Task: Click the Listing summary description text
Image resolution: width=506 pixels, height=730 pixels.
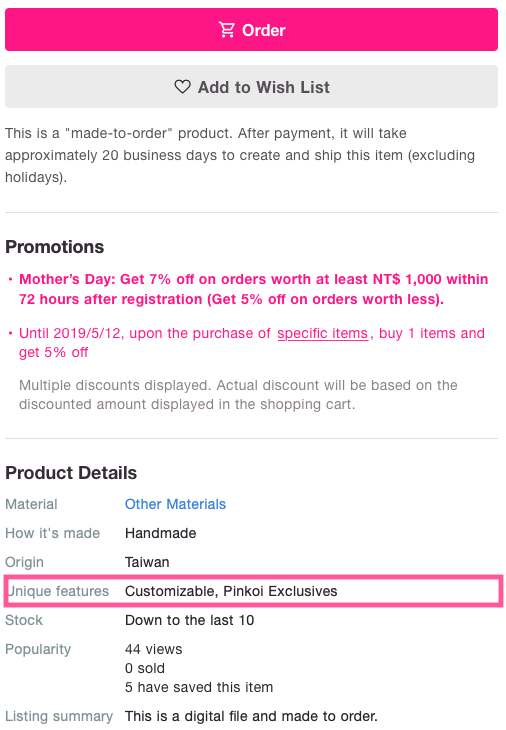Action: pos(251,716)
